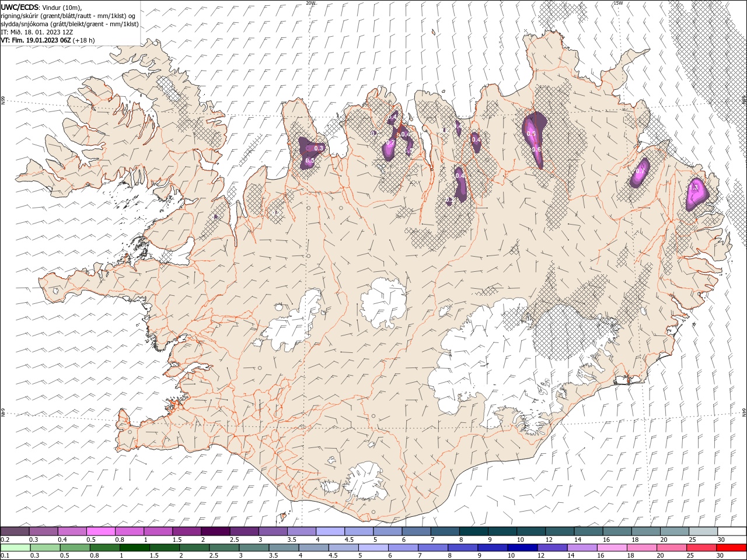Click the lower legend swatch labeled 5
Screen dimensions: 747x560
pyautogui.click(x=373, y=548)
